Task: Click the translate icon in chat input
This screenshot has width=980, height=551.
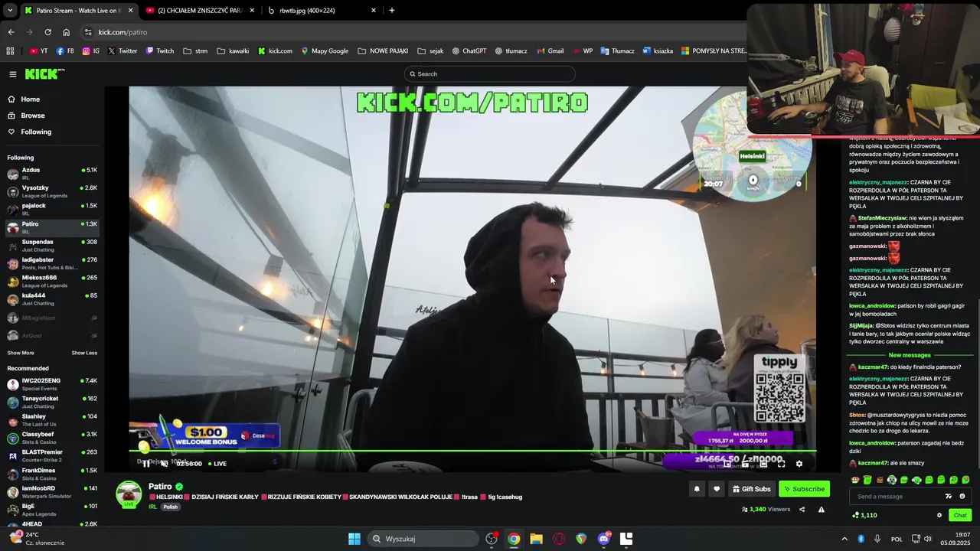Action: tap(949, 497)
